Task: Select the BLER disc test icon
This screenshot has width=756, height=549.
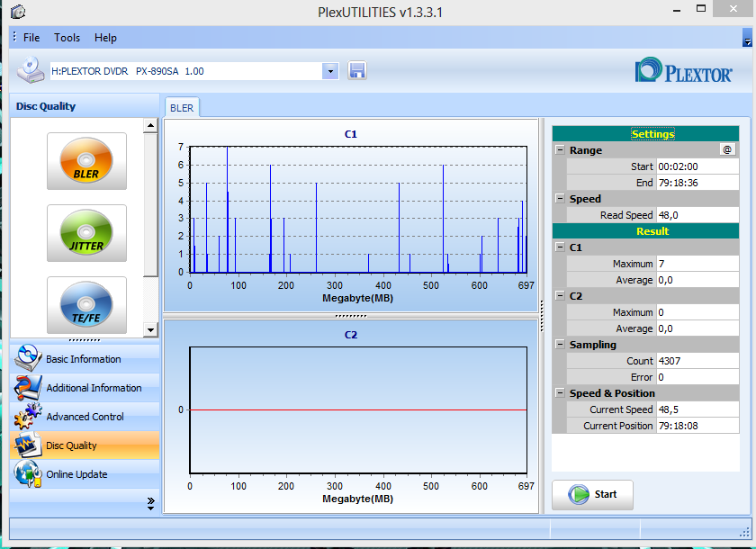Action: click(86, 161)
